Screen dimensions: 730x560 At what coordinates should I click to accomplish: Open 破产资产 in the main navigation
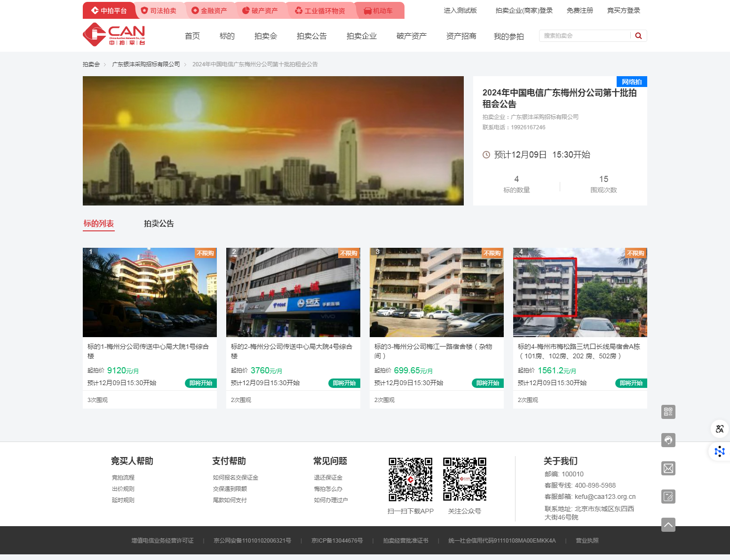(412, 36)
